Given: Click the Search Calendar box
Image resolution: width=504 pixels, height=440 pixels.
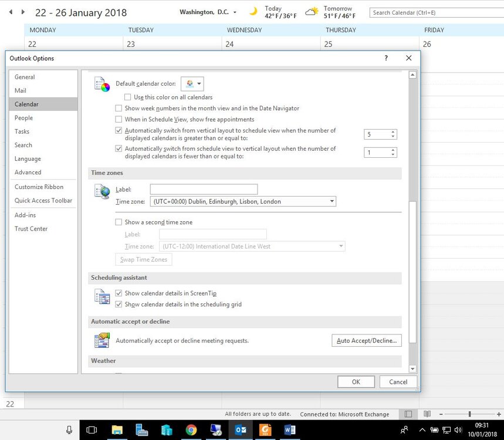Looking at the screenshot, I should pos(437,12).
